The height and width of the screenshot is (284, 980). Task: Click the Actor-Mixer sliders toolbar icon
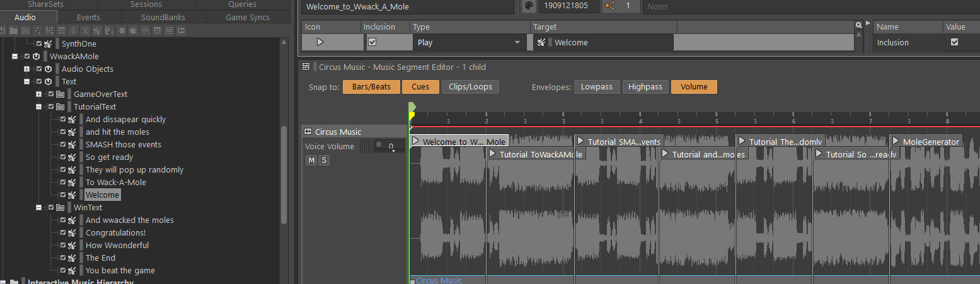point(37,30)
